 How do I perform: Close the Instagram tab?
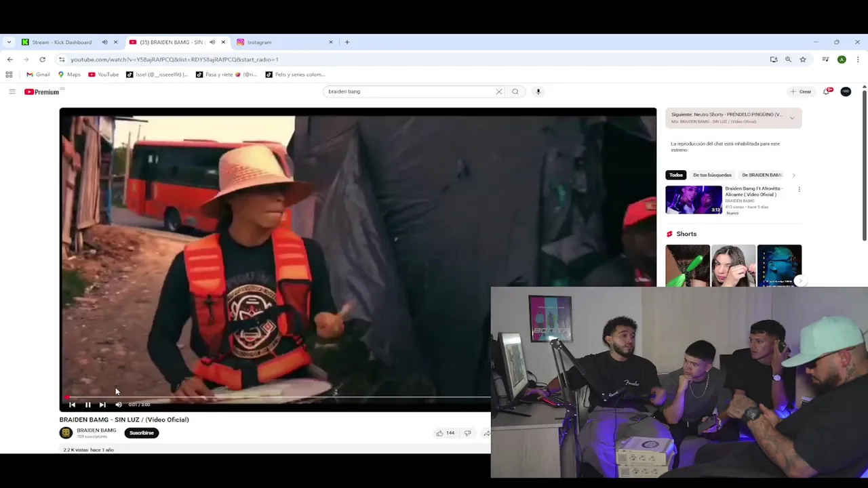331,42
